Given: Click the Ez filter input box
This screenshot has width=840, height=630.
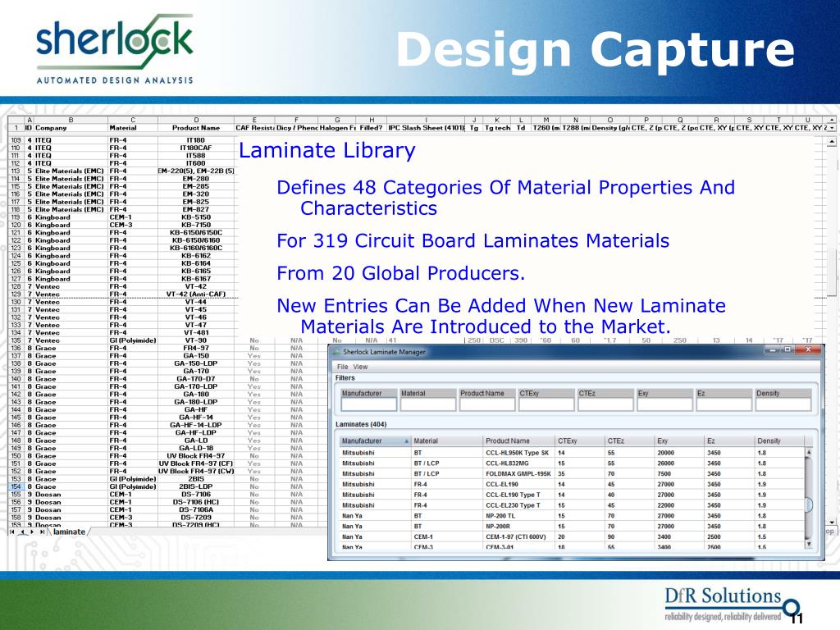Looking at the screenshot, I should coord(724,404).
